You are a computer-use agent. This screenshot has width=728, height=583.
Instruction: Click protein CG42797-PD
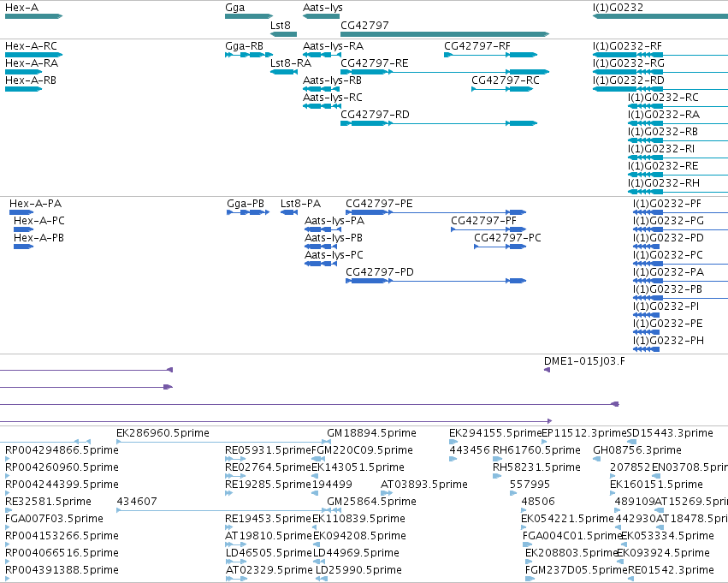tap(436, 281)
